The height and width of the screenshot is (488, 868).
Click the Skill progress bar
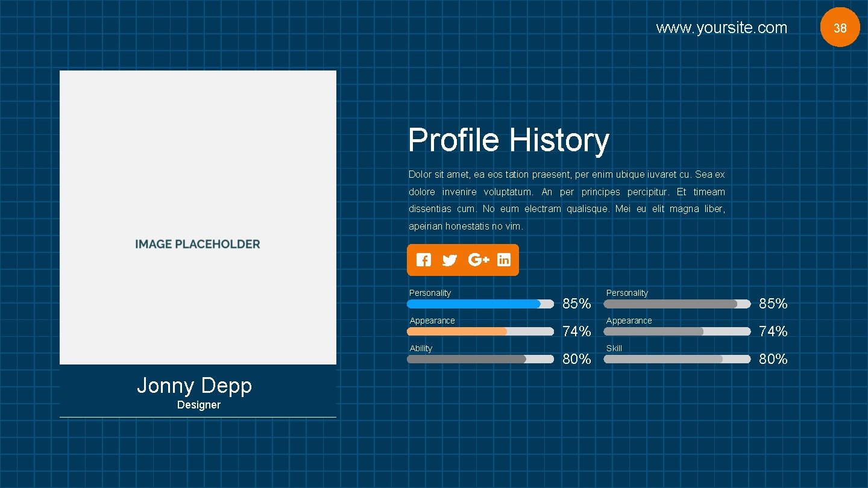(677, 359)
